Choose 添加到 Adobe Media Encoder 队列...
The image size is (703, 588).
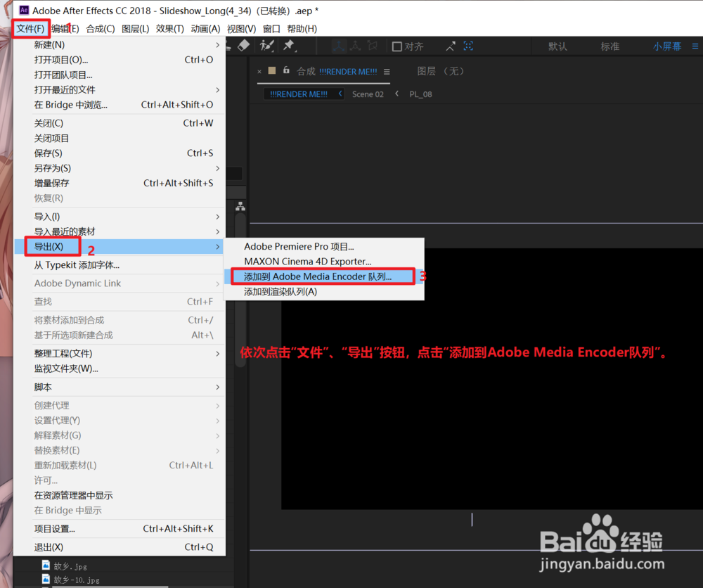tap(323, 276)
